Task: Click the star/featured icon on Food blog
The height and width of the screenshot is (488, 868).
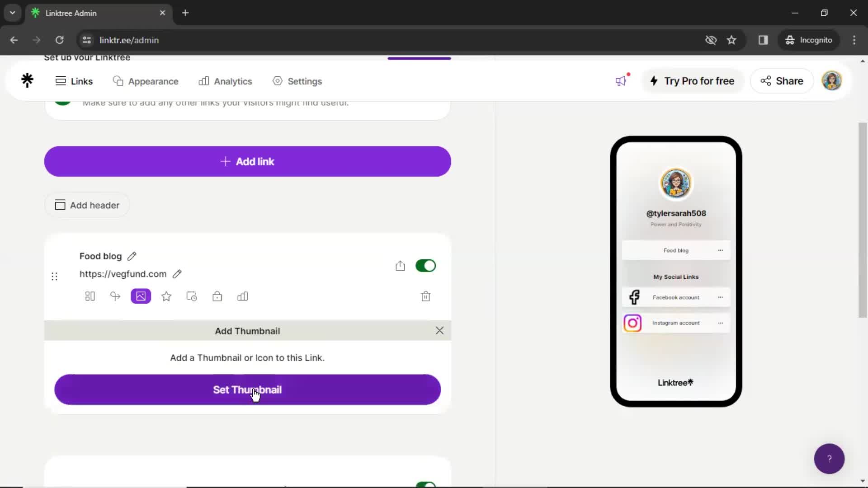Action: click(x=166, y=296)
